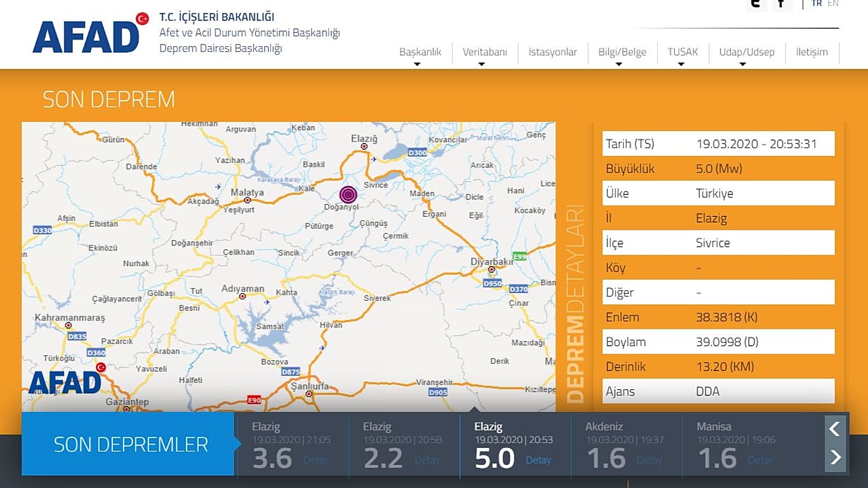This screenshot has width=868, height=488.
Task: Click the E90 road shield on map
Action: [x=254, y=400]
